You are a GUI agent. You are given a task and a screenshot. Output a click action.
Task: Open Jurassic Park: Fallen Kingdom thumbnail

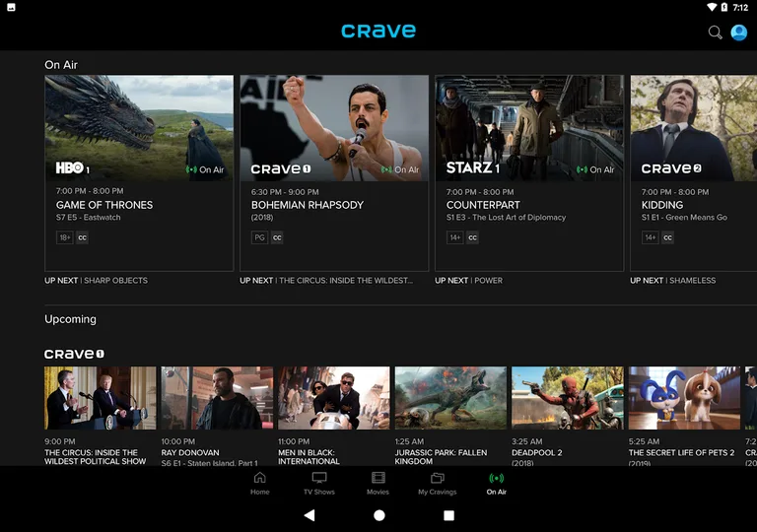[450, 398]
